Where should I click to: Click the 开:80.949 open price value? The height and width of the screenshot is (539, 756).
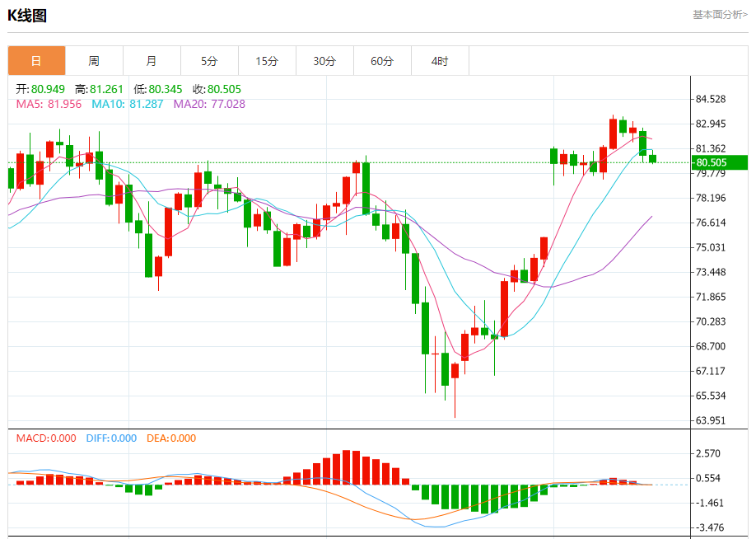[40, 89]
